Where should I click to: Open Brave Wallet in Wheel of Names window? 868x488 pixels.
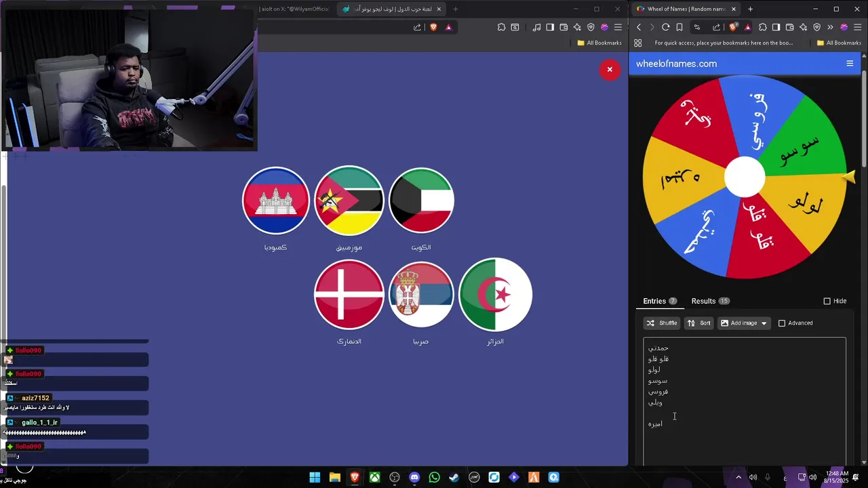790,27
